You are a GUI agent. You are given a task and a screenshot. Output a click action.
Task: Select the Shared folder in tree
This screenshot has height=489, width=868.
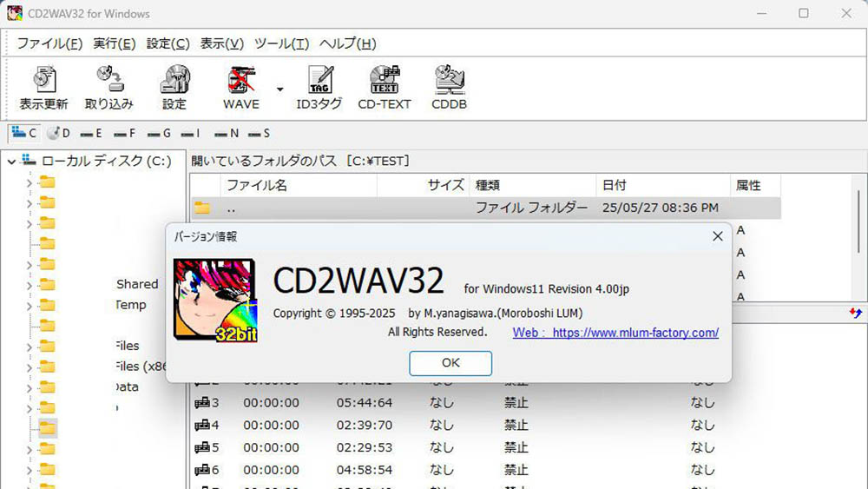click(137, 284)
